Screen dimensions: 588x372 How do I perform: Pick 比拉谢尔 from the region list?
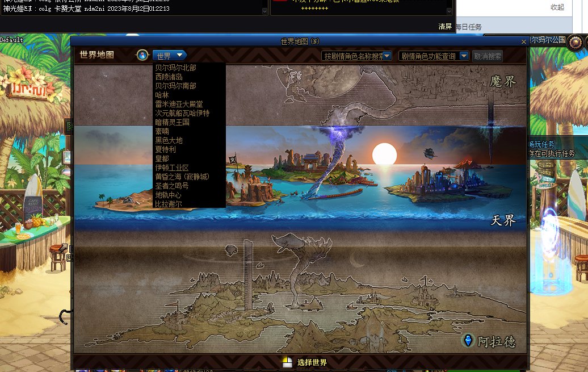(x=169, y=204)
